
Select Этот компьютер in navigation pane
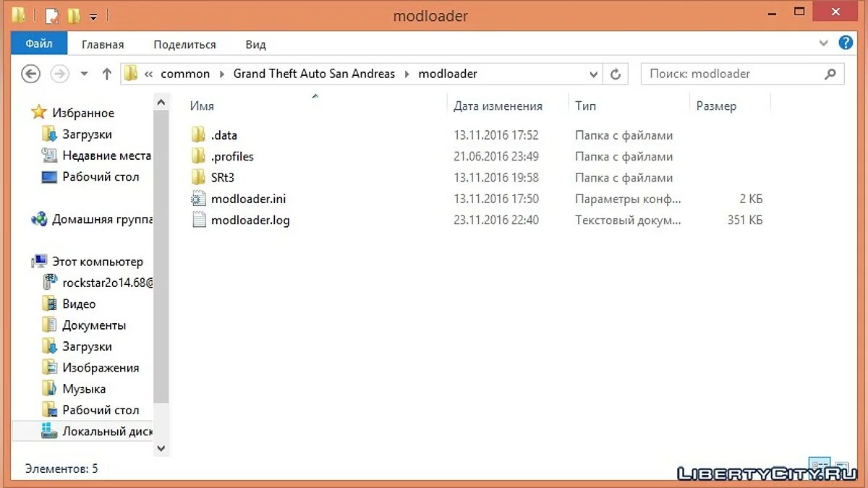(98, 262)
